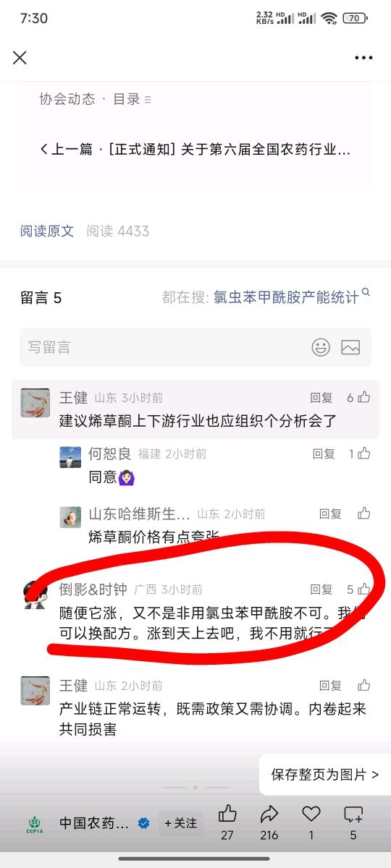Tap the +关注 follow button
The width and height of the screenshot is (391, 868).
point(181,823)
